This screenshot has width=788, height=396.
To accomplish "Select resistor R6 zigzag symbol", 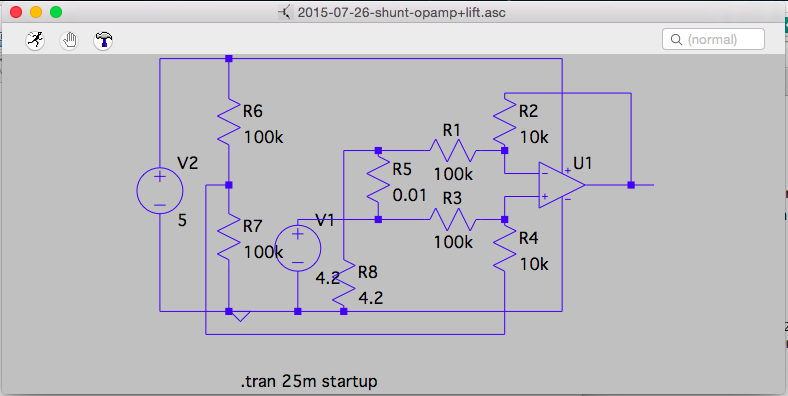I will [x=229, y=122].
